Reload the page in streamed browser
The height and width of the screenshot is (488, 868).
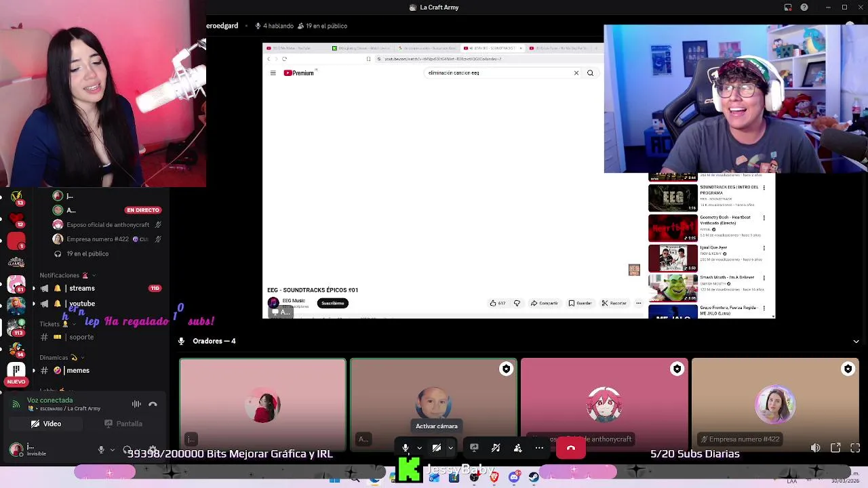point(285,58)
